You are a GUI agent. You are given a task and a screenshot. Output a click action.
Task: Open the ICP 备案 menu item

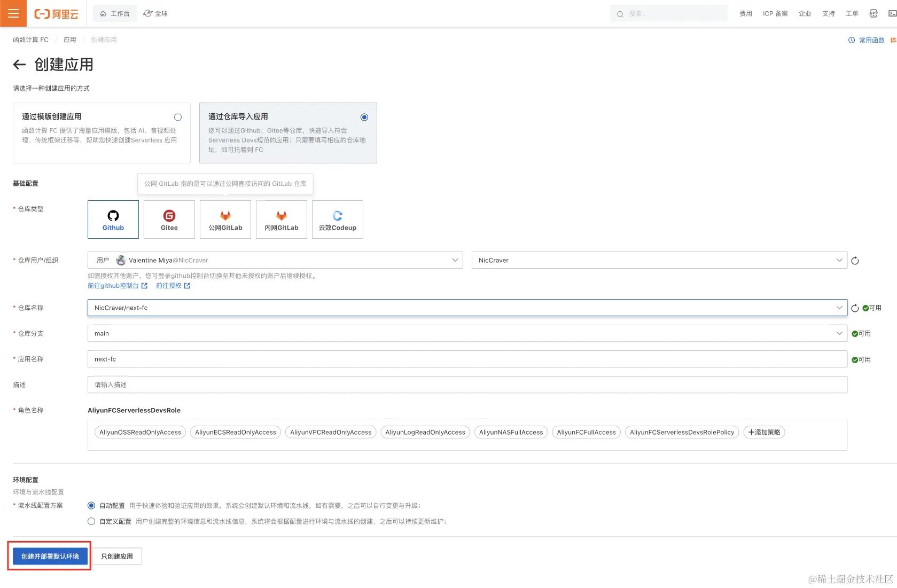(x=775, y=13)
